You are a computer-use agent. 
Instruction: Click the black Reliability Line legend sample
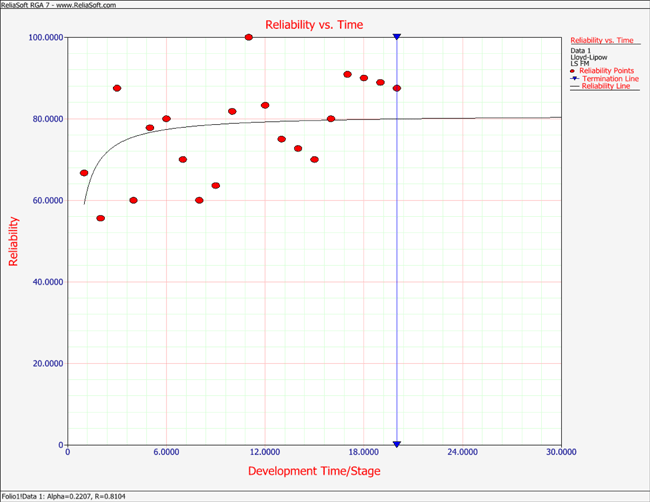(x=574, y=87)
